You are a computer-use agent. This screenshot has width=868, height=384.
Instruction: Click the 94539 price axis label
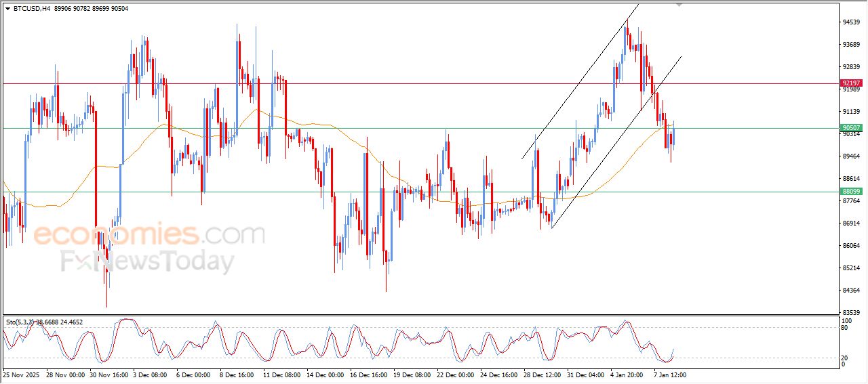[x=851, y=22]
